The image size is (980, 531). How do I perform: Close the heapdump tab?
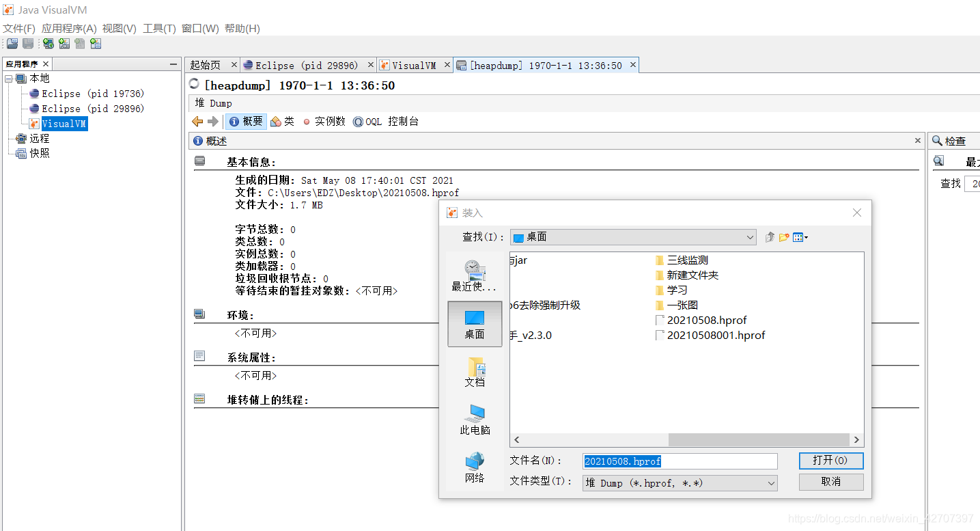pyautogui.click(x=633, y=65)
